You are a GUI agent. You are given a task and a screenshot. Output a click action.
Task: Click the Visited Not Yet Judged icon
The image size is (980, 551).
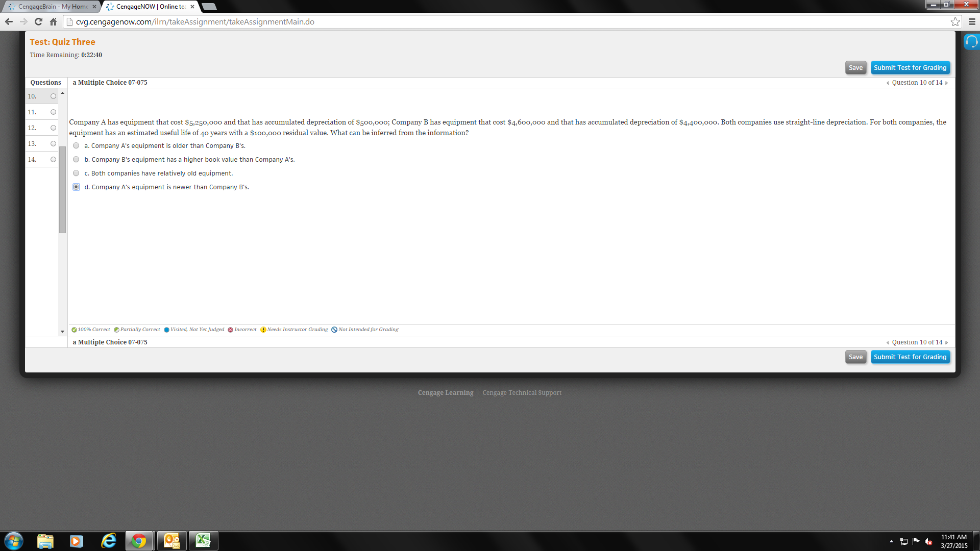[167, 330]
